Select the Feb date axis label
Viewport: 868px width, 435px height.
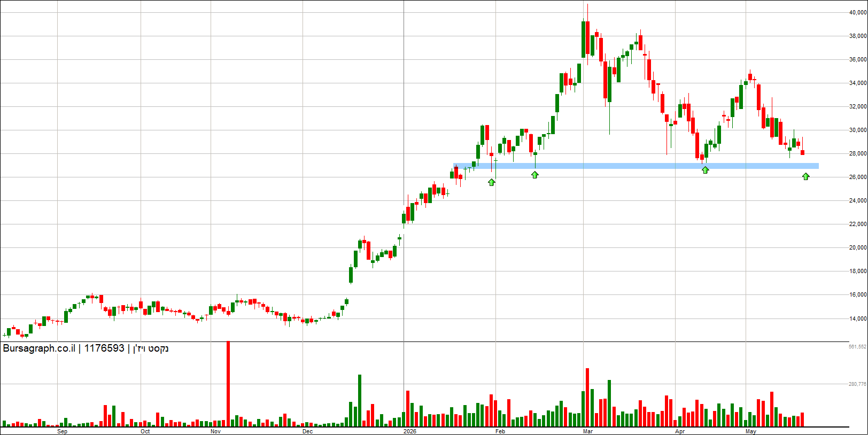(x=500, y=431)
